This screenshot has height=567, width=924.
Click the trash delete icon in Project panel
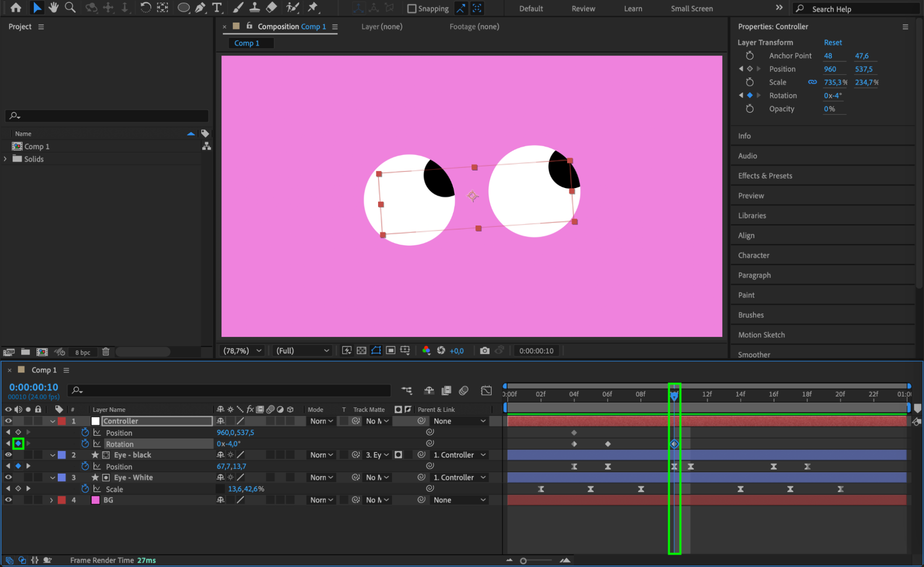[106, 352]
